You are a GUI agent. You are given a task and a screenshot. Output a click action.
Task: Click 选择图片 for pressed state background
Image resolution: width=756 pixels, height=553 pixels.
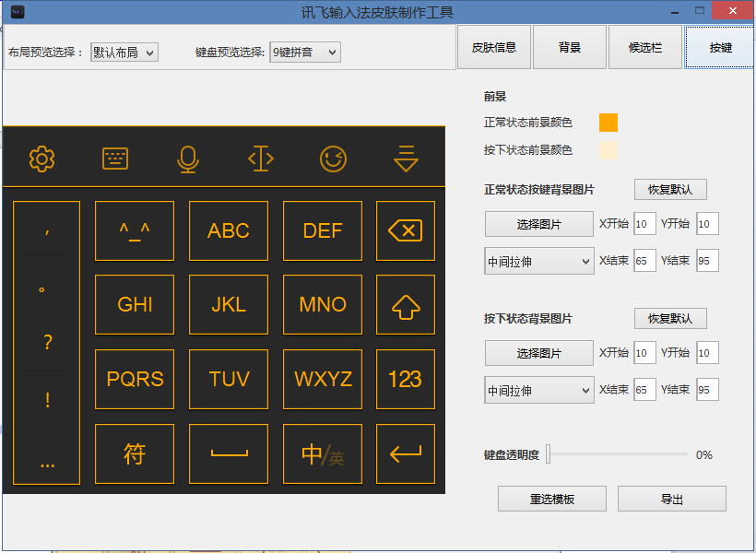539,353
